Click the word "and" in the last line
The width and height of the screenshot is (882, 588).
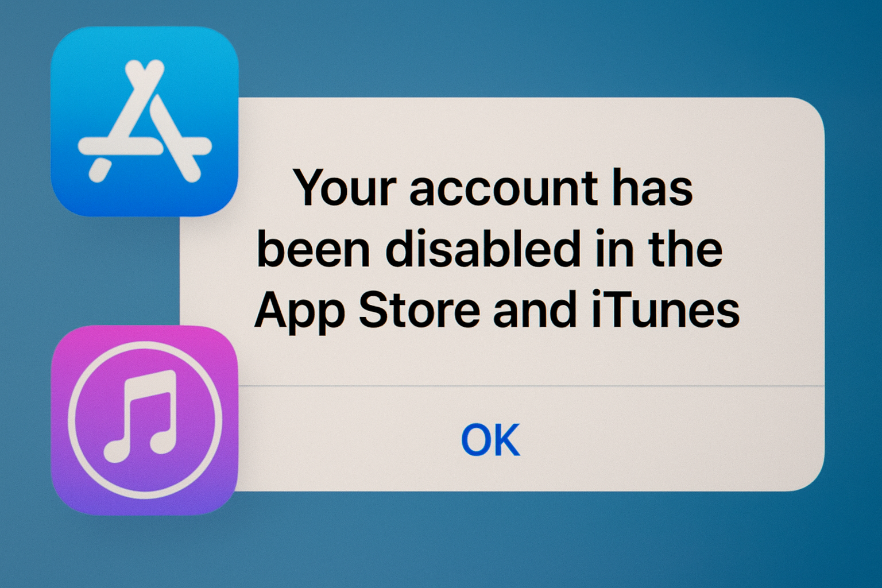click(x=535, y=310)
